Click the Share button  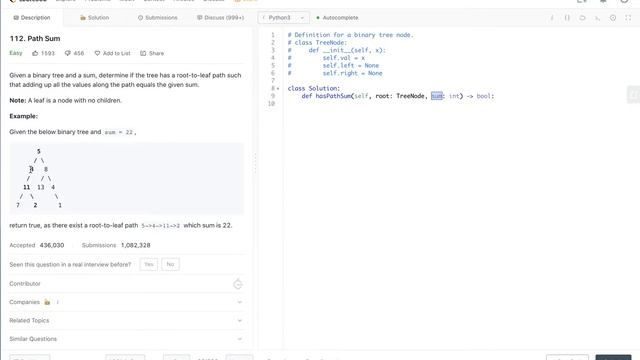[x=152, y=53]
